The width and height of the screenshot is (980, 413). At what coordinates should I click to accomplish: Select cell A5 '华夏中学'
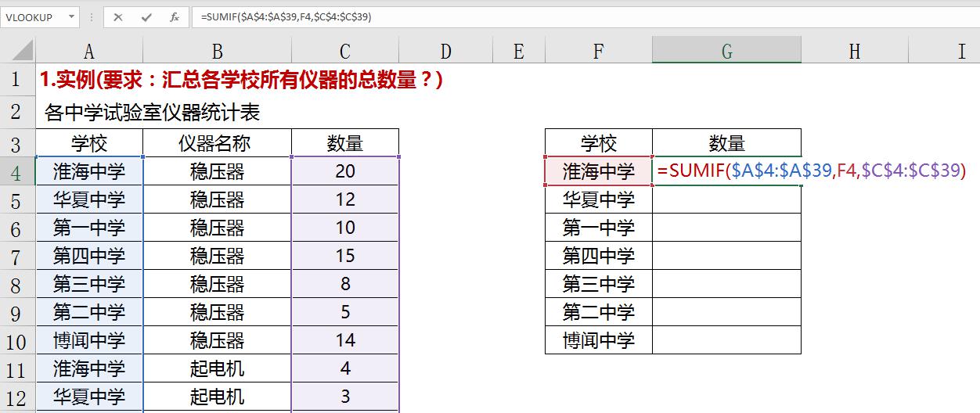tap(89, 199)
